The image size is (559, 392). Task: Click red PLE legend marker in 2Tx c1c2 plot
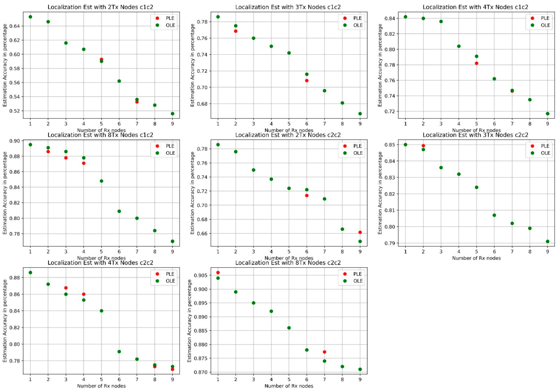coord(157,18)
